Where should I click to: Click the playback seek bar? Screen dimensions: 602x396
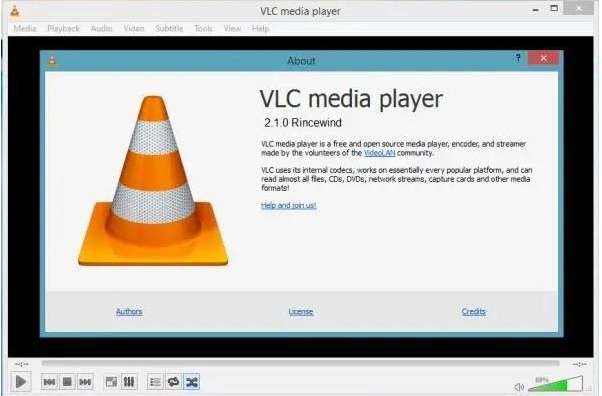coord(300,363)
